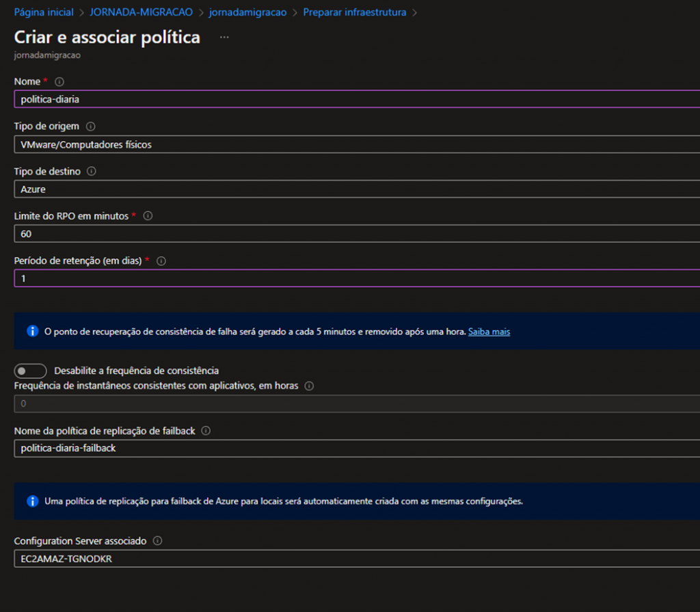Open the Tipo de origem dropdown
The height and width of the screenshot is (612, 700).
pyautogui.click(x=355, y=144)
